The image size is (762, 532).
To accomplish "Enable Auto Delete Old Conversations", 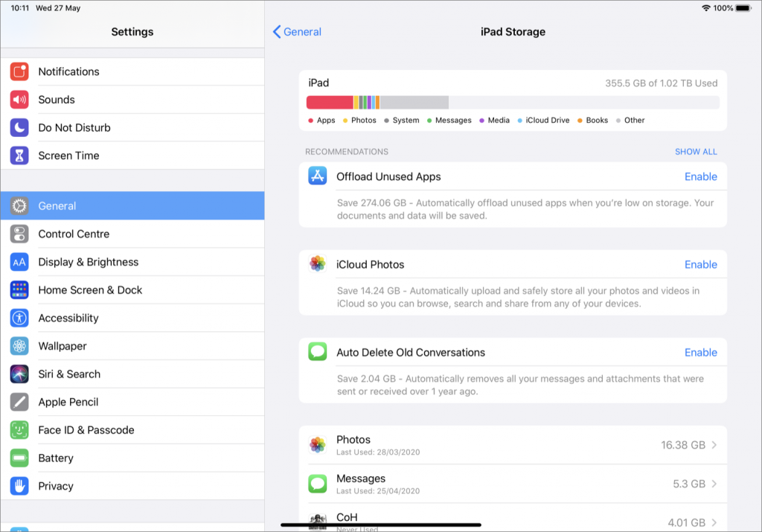I will tap(700, 352).
